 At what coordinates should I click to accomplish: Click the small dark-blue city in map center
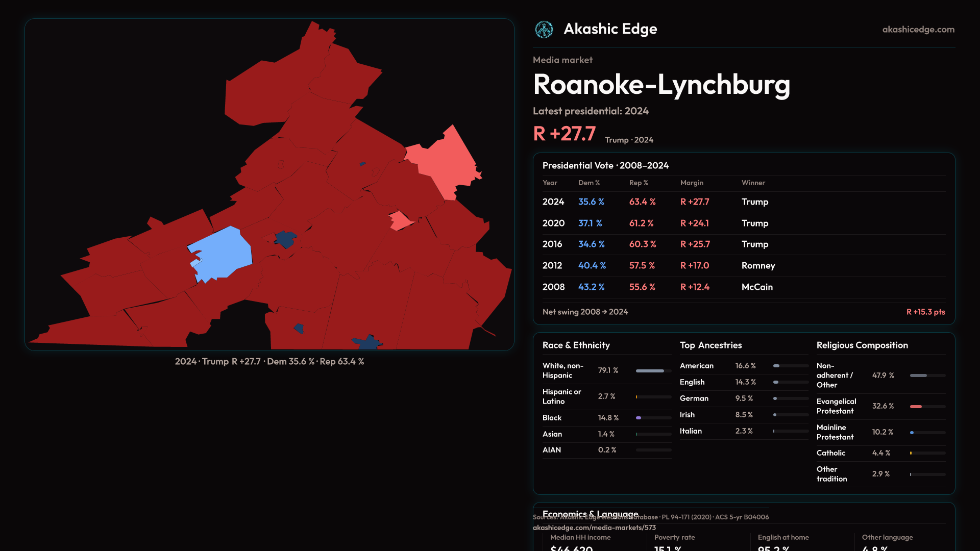pos(285,239)
